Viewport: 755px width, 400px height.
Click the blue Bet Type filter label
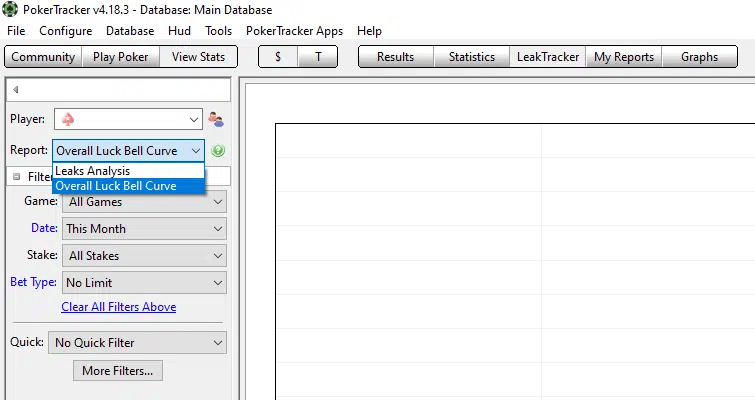click(x=33, y=282)
